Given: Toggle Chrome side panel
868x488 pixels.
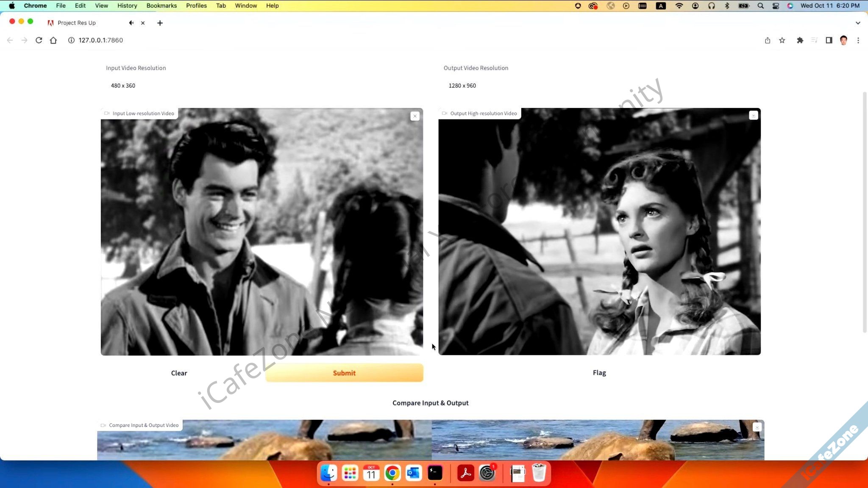Looking at the screenshot, I should [x=829, y=40].
